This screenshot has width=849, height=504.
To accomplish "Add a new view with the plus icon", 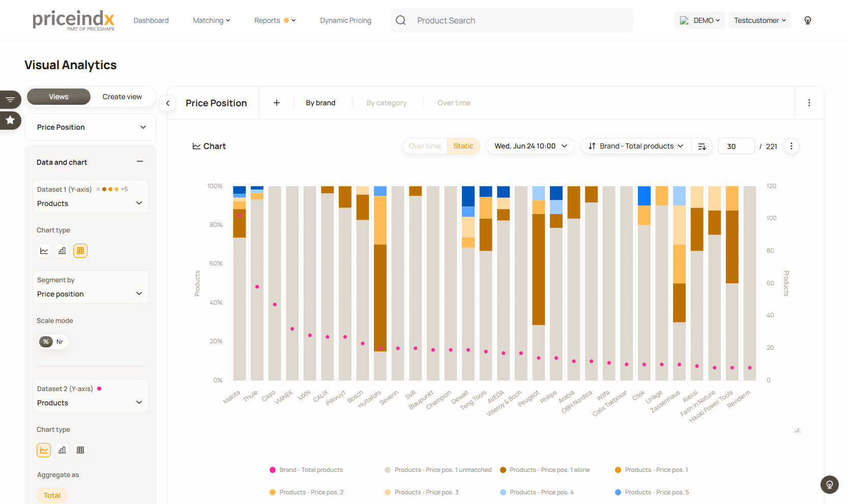I will click(x=277, y=103).
